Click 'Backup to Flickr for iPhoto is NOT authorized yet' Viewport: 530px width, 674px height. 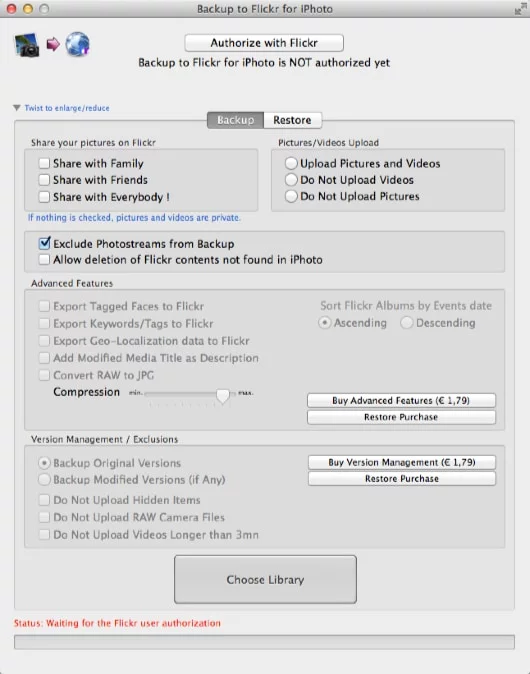click(264, 63)
